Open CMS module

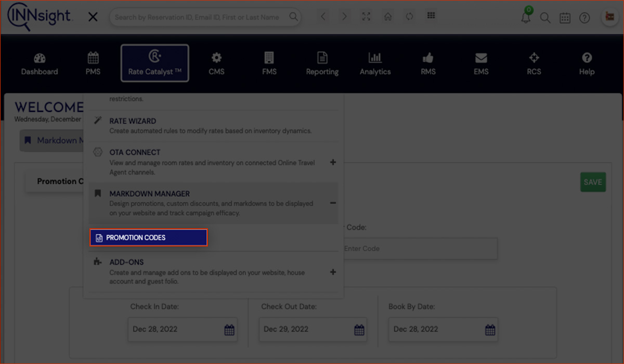[x=216, y=63]
